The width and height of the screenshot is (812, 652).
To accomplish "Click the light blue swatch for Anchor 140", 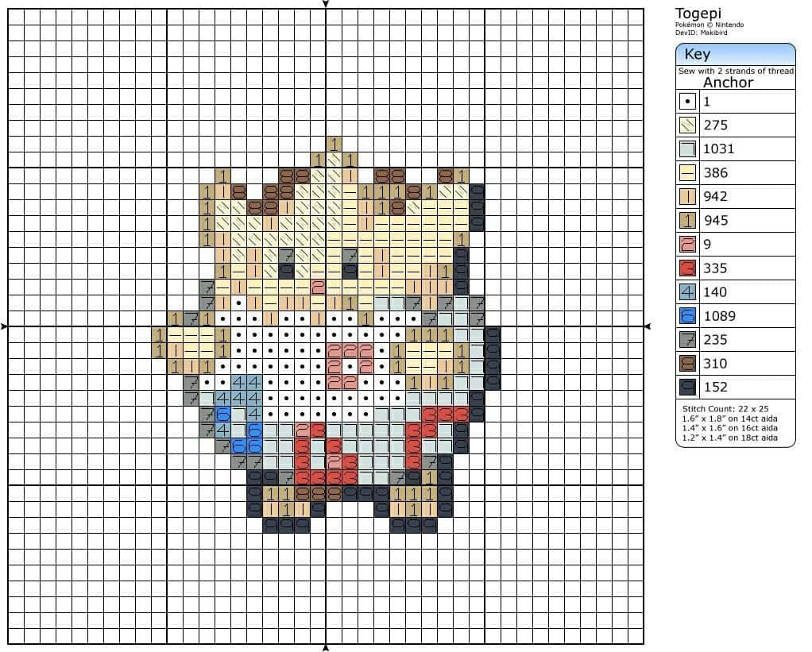I will tap(687, 291).
